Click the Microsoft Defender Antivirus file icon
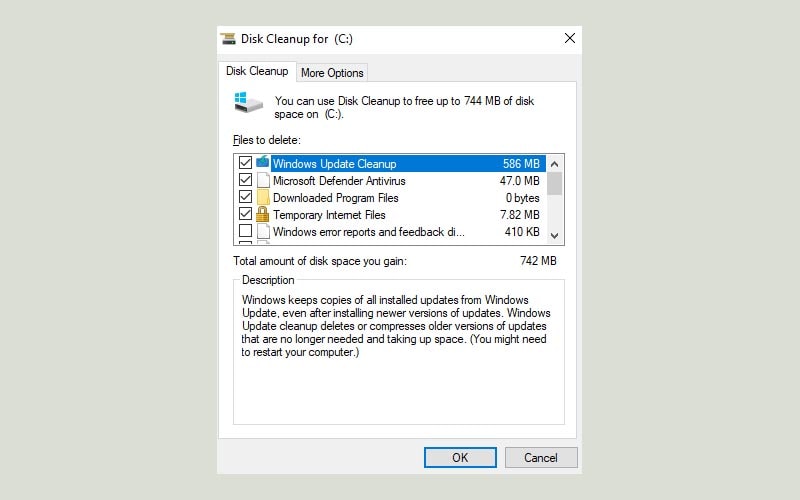The height and width of the screenshot is (500, 800). tap(263, 180)
